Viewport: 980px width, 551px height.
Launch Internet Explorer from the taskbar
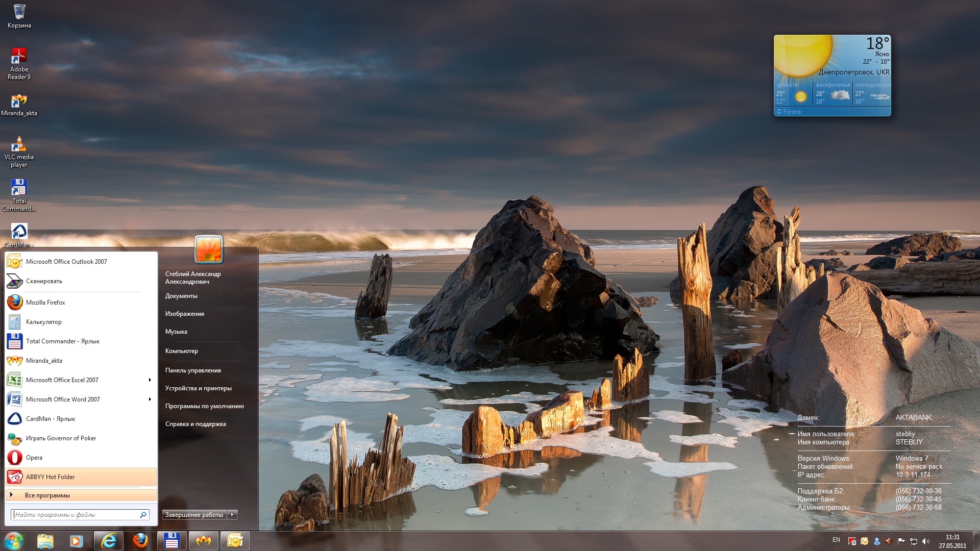pyautogui.click(x=109, y=541)
